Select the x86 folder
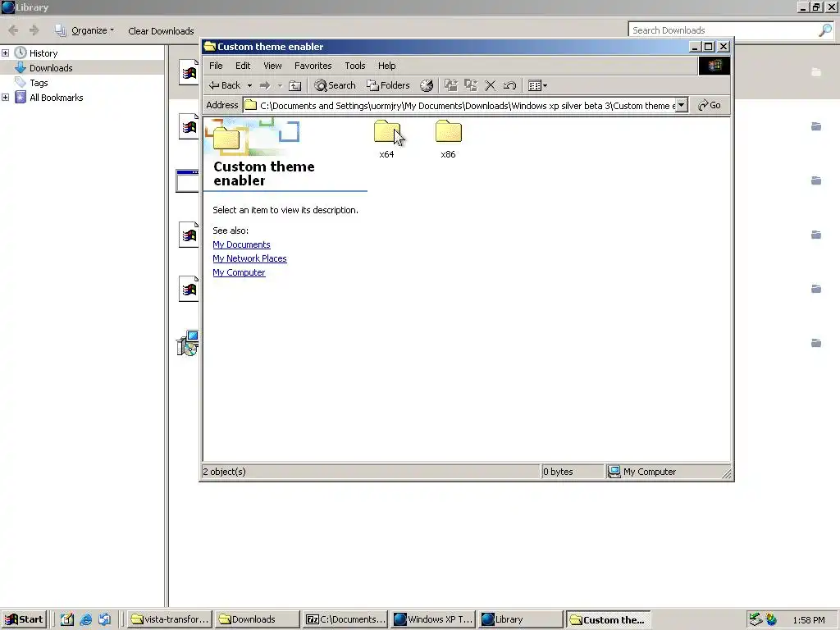Viewport: 840px width, 630px height. [x=449, y=139]
